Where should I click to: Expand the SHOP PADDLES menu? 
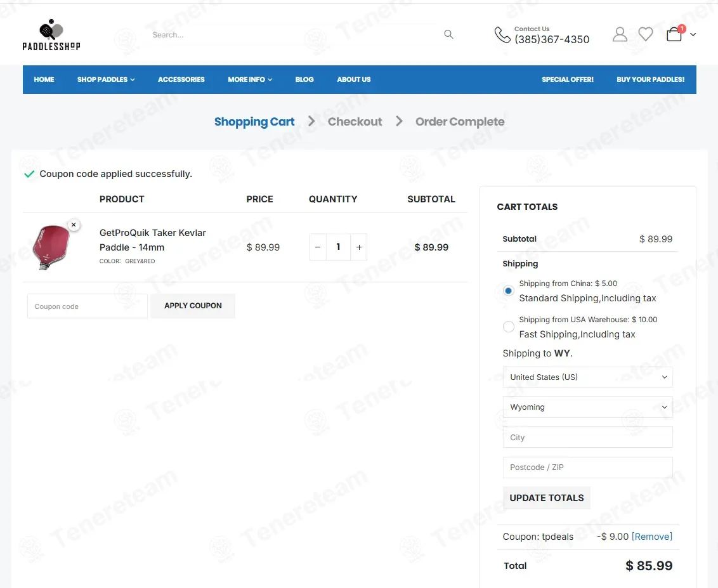click(x=106, y=80)
